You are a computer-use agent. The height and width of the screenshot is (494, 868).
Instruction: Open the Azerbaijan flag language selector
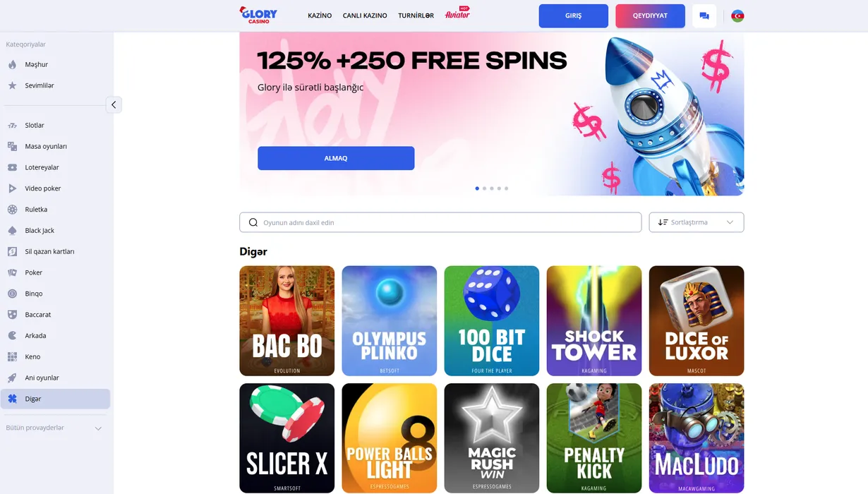click(x=737, y=16)
